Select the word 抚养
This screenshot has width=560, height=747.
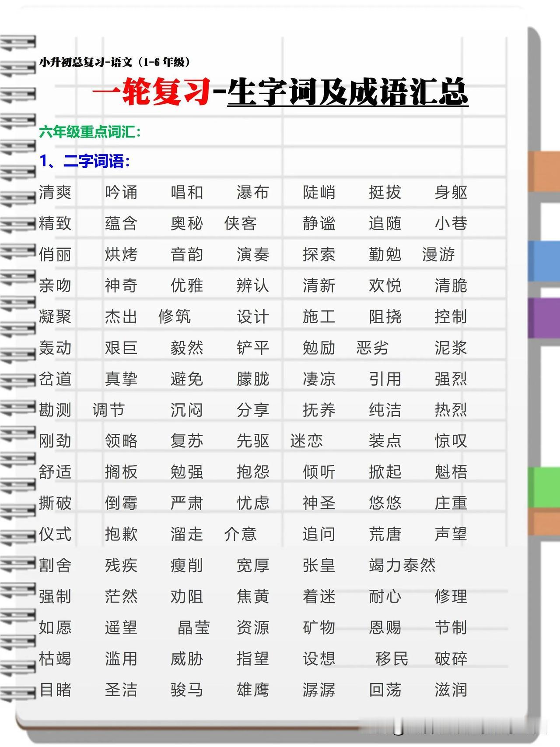coord(319,410)
